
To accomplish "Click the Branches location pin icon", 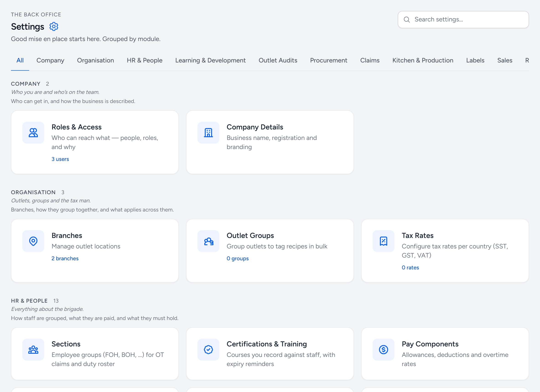I will (33, 241).
